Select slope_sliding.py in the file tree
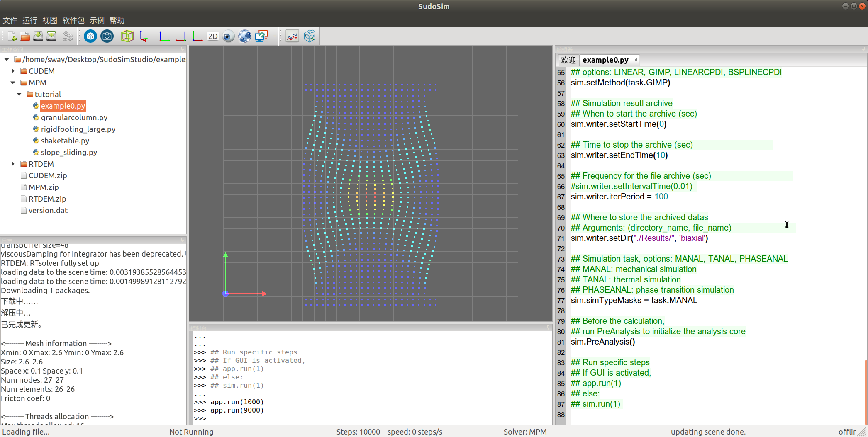This screenshot has width=868, height=437. click(69, 152)
